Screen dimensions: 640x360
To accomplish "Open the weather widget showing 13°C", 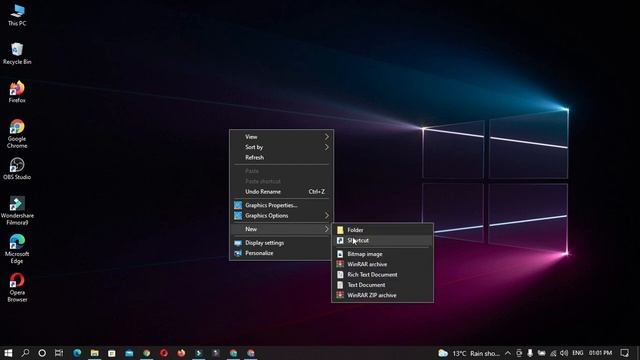I will 469,353.
